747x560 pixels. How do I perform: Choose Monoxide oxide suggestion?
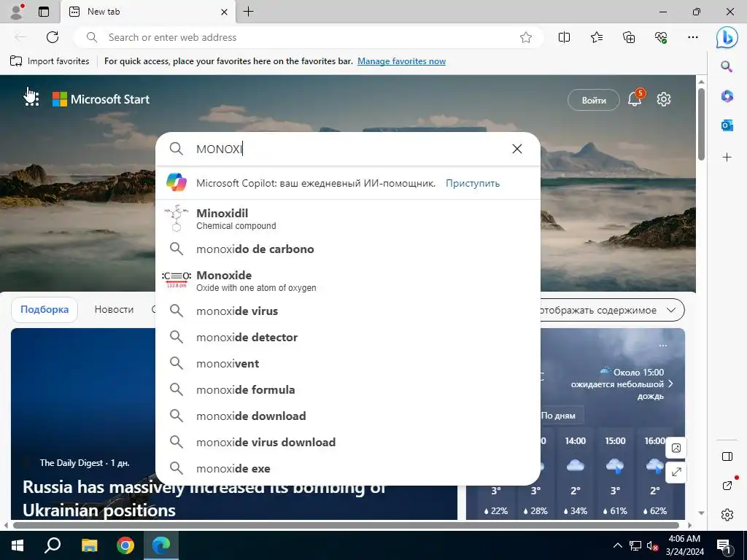pyautogui.click(x=348, y=281)
